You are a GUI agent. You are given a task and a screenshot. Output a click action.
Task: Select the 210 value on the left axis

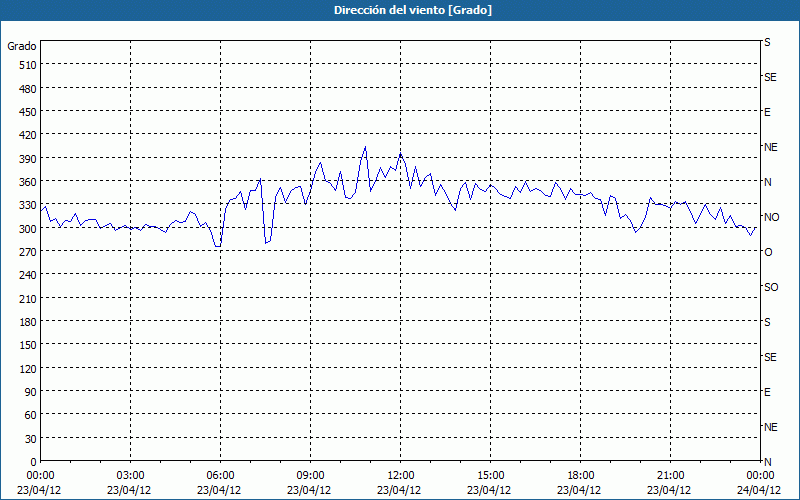click(29, 299)
